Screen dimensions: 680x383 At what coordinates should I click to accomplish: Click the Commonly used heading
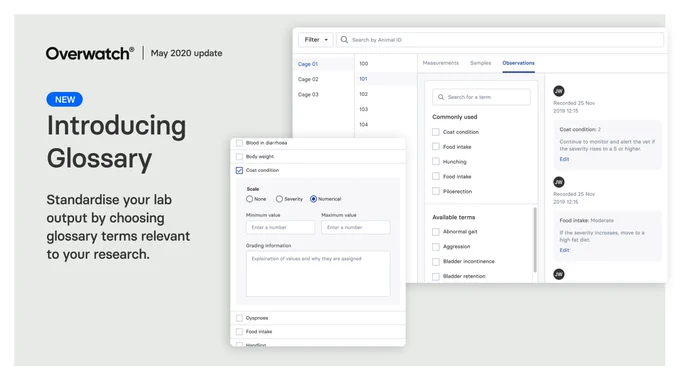click(x=454, y=117)
